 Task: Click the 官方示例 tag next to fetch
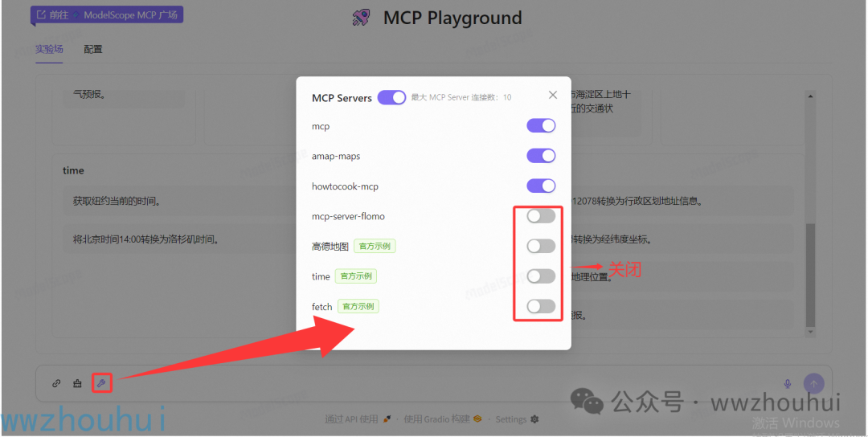point(358,306)
